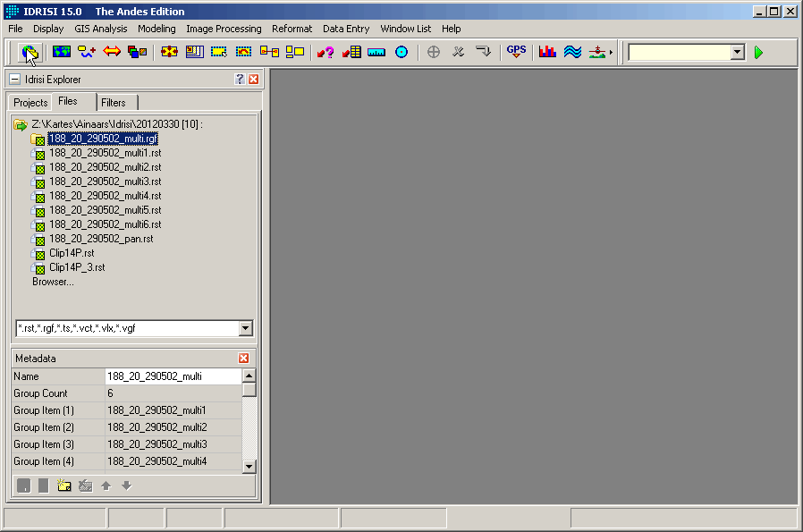Click the grey down arrow icon
The width and height of the screenshot is (803, 532).
[x=126, y=486]
